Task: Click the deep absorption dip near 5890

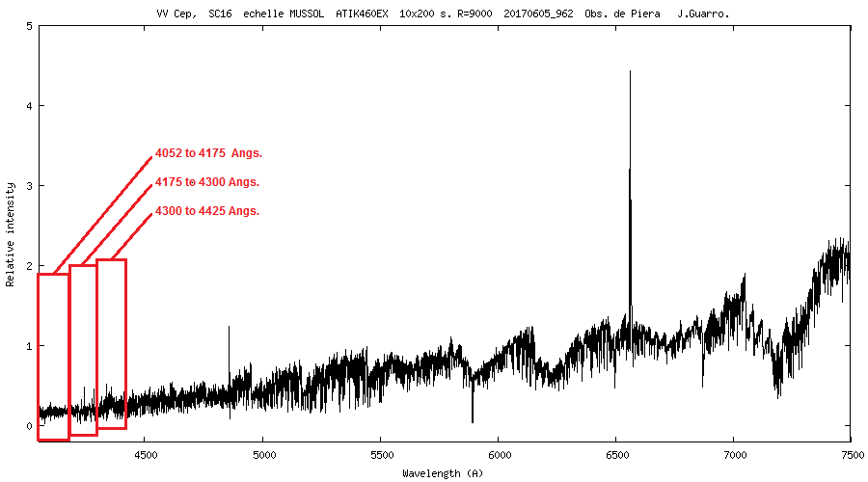Action: pyautogui.click(x=473, y=418)
